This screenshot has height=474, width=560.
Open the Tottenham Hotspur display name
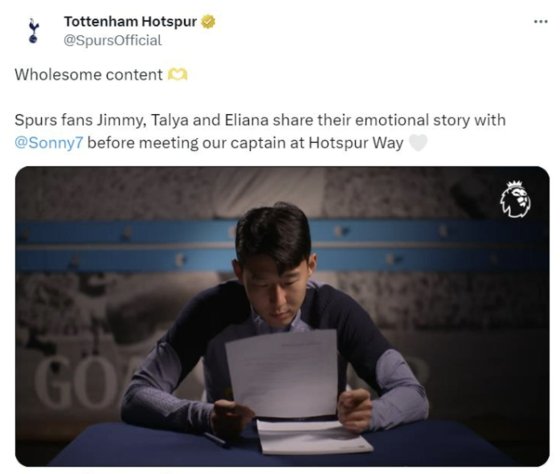click(130, 21)
